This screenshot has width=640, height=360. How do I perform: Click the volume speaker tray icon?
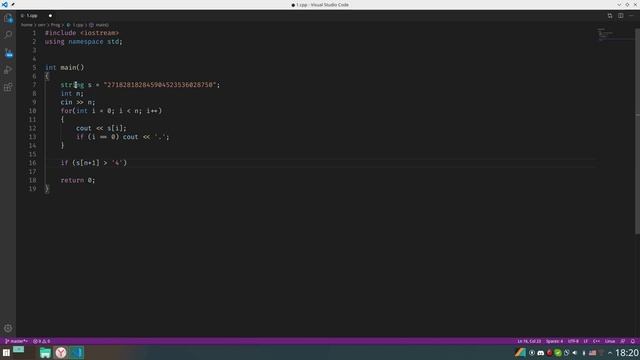[575, 353]
